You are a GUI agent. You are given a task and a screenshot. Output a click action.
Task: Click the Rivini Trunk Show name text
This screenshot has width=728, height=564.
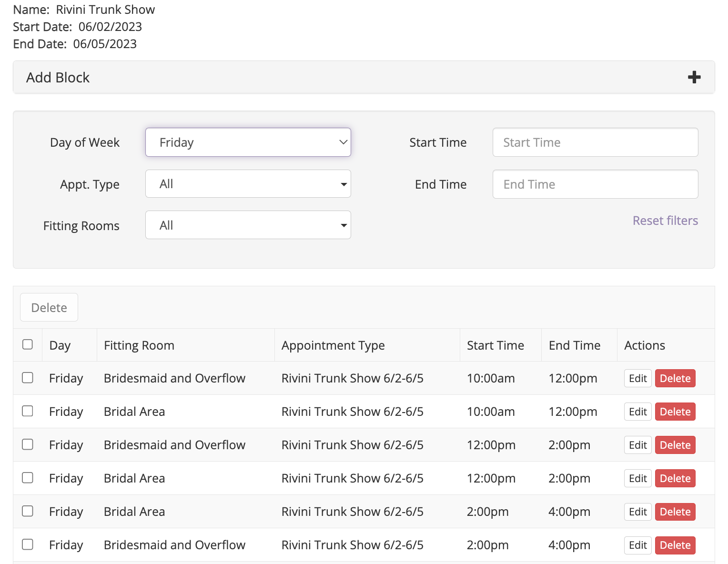(x=105, y=10)
